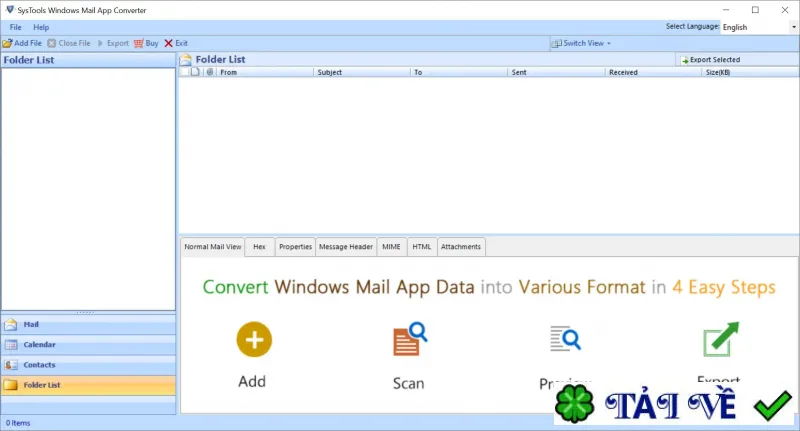Select Contacts in the navigation pane

pyautogui.click(x=88, y=365)
